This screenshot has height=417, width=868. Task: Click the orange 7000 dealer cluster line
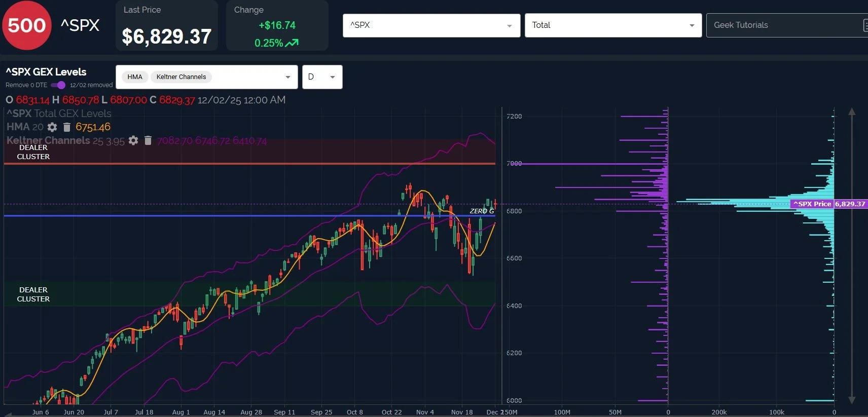tap(249, 164)
